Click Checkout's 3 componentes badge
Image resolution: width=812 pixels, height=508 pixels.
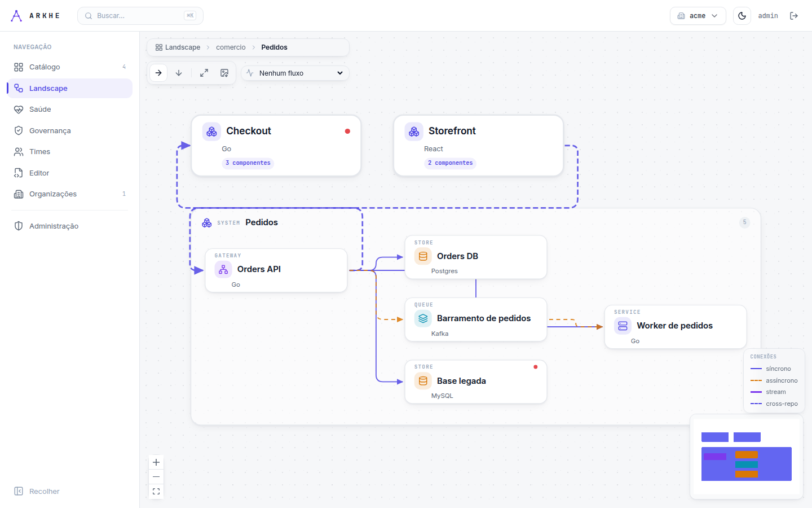[x=248, y=163]
